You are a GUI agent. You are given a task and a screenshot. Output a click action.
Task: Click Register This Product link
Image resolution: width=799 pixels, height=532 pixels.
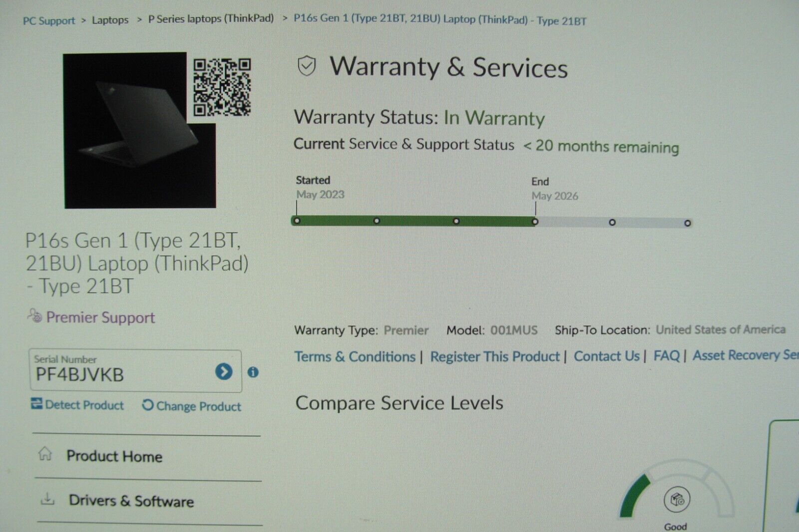[x=495, y=356]
